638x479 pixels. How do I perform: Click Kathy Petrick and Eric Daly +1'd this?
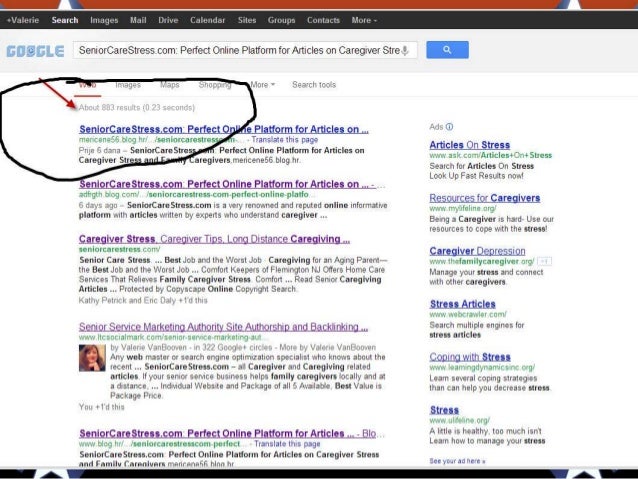(143, 300)
